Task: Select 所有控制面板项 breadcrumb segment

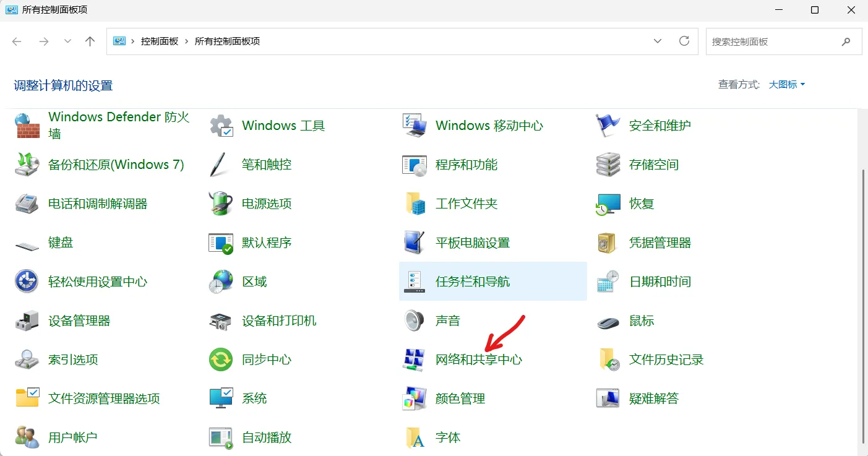Action: click(227, 41)
